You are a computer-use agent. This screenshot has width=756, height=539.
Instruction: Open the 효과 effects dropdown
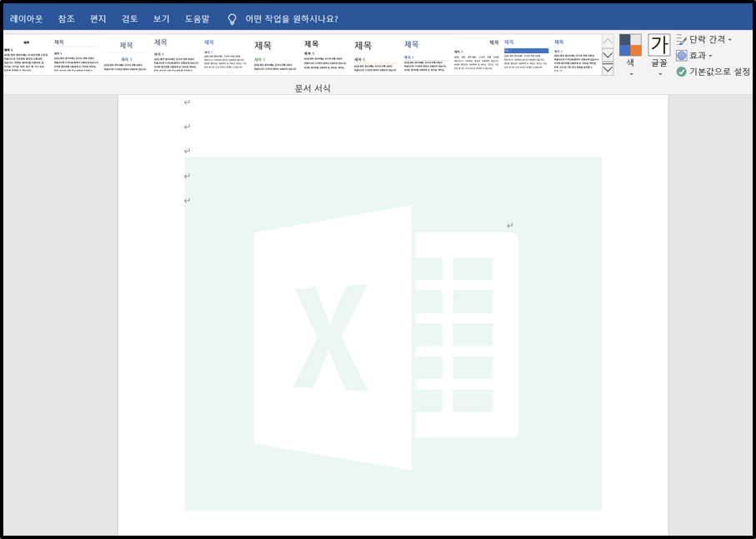coord(694,55)
